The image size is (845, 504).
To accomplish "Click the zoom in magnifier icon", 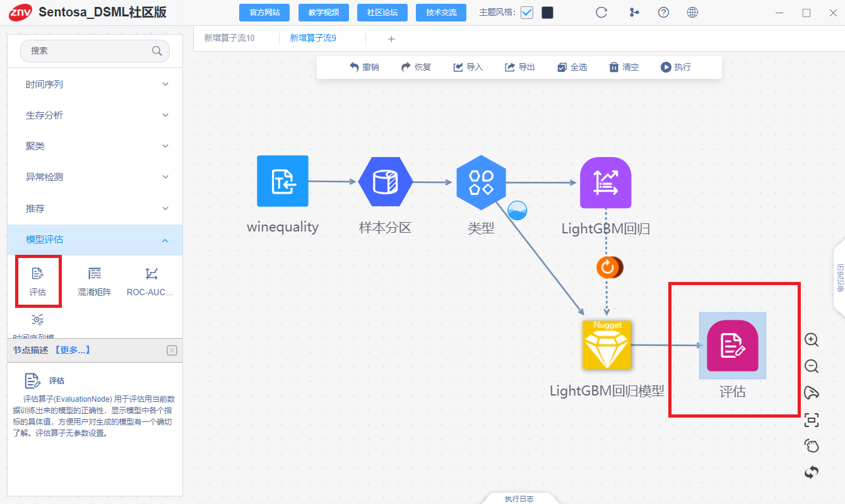I will pyautogui.click(x=812, y=340).
